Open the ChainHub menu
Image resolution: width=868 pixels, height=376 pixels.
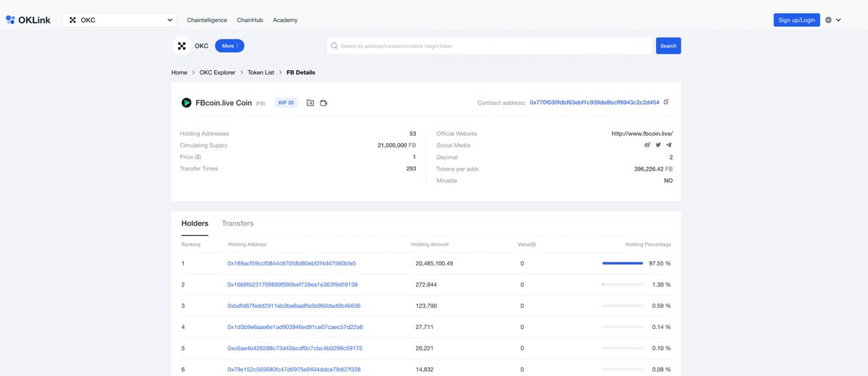[x=250, y=20]
